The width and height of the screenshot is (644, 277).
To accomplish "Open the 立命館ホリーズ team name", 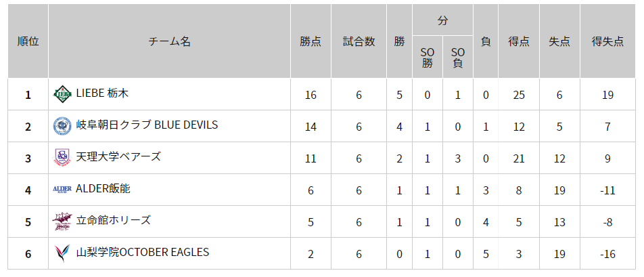I will [113, 221].
